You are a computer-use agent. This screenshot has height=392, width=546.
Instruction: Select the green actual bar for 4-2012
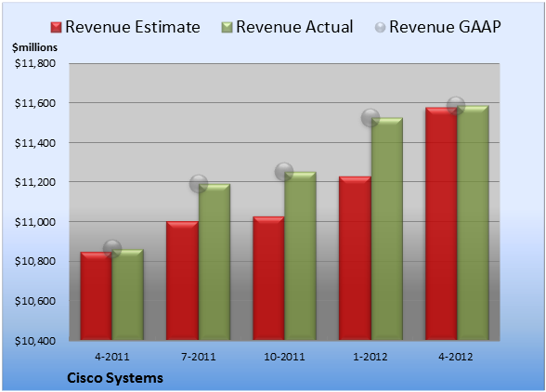473,223
